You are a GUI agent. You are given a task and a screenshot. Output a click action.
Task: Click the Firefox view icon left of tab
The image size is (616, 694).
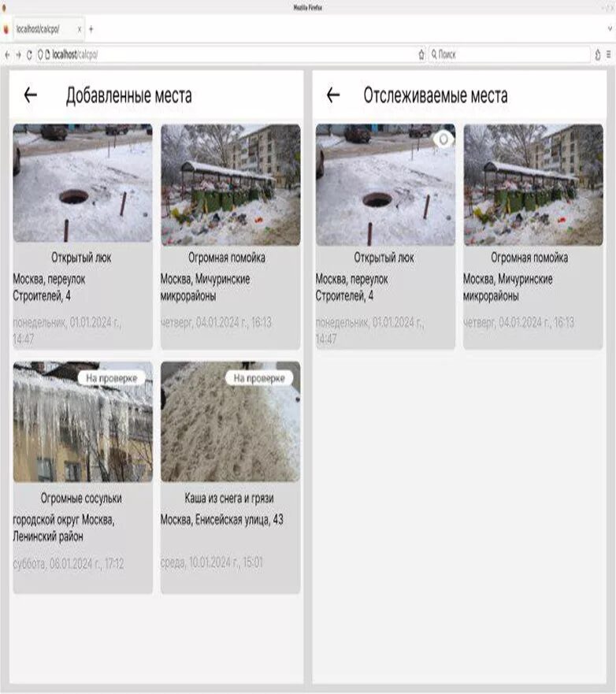[x=6, y=29]
